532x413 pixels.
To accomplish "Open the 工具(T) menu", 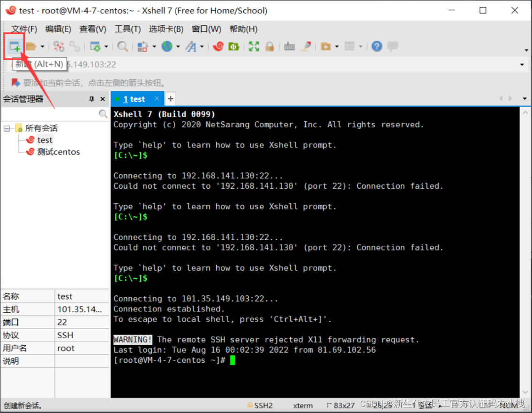I will tap(127, 29).
